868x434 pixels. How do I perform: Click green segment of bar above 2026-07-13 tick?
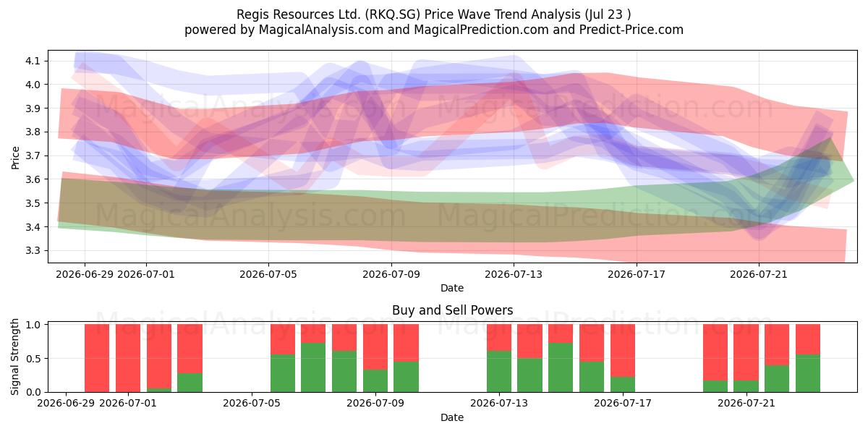pyautogui.click(x=499, y=371)
